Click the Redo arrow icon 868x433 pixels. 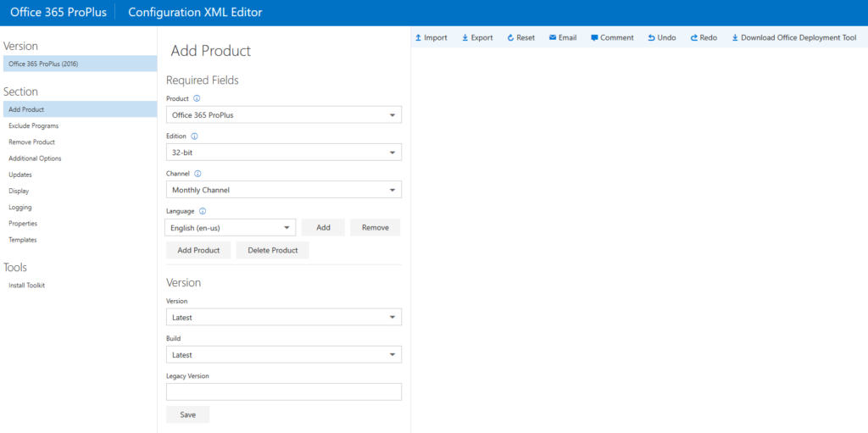click(x=694, y=37)
